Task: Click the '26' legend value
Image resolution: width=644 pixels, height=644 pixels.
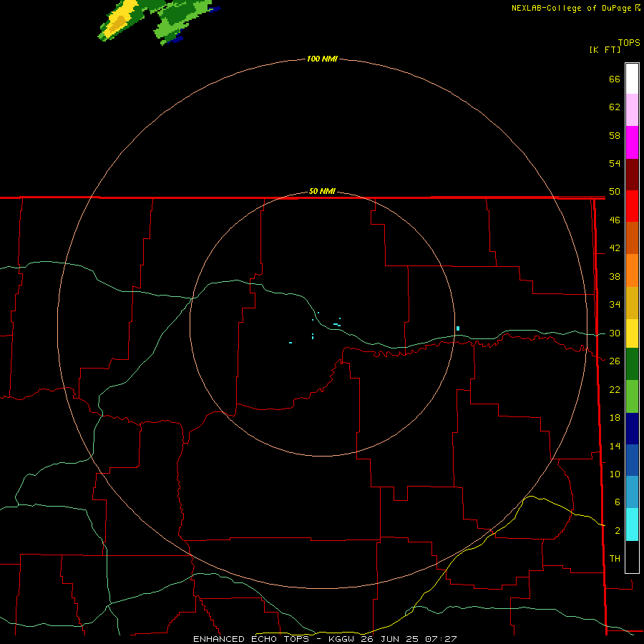Action: tap(615, 361)
